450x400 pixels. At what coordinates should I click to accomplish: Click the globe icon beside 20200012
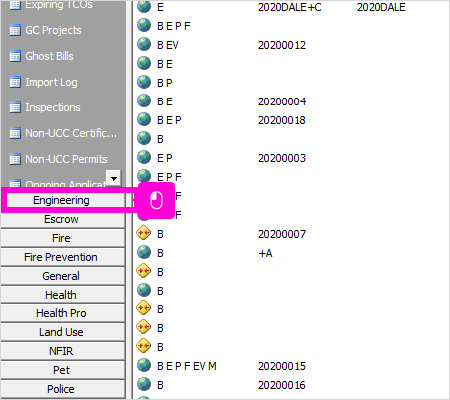click(144, 44)
